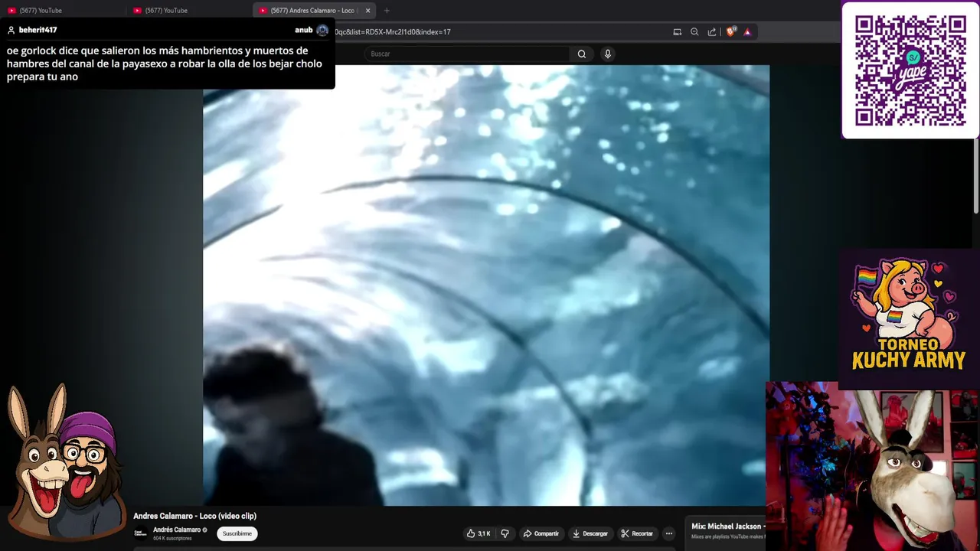Screen dimensions: 980x551
Task: Click video title 'Andres Calamaro - Loco (video clip)'
Action: click(x=194, y=516)
